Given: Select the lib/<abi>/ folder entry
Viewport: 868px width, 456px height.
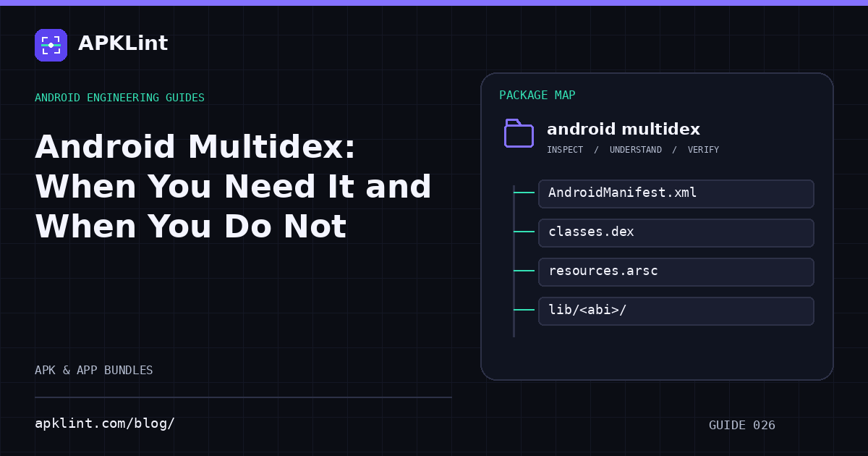Looking at the screenshot, I should point(676,311).
